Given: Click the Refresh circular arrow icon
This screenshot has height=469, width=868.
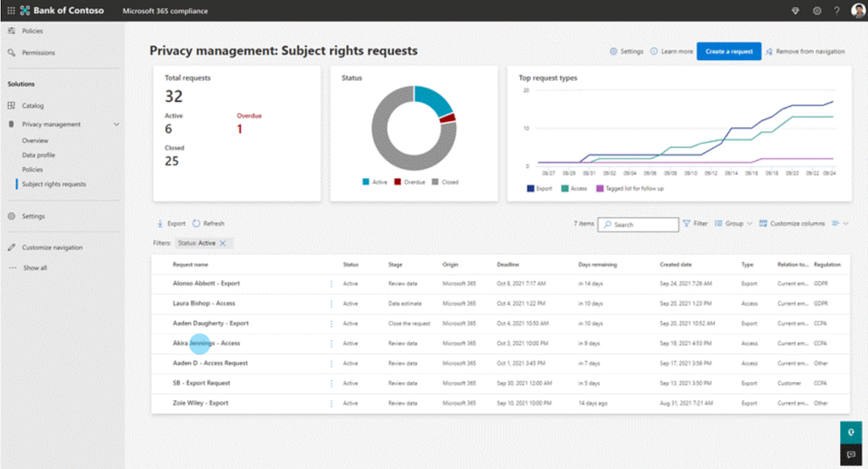Looking at the screenshot, I should point(196,224).
